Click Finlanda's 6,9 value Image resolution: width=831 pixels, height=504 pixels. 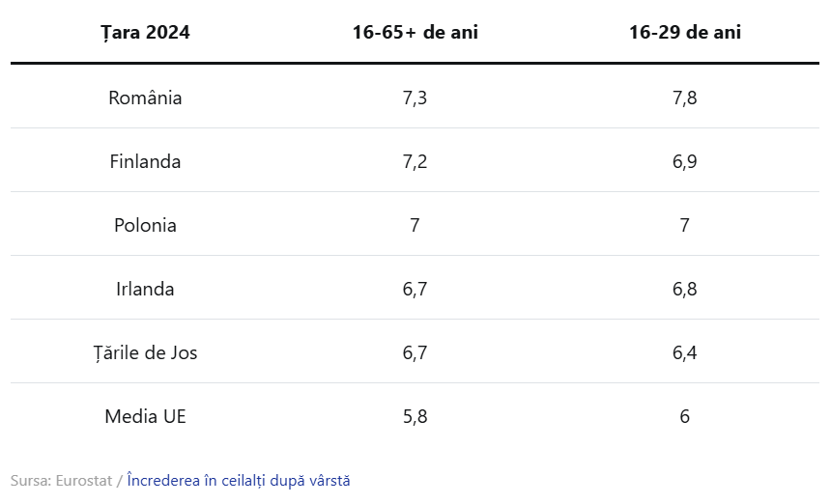click(684, 161)
